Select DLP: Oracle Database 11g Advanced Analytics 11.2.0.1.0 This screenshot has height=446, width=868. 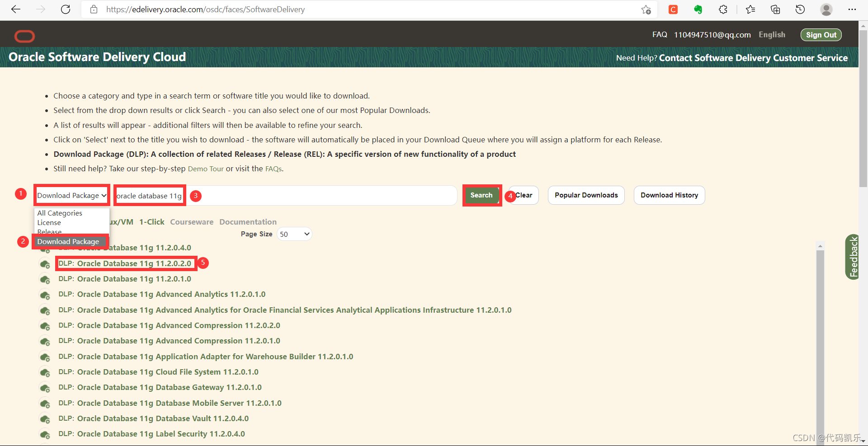pos(162,294)
